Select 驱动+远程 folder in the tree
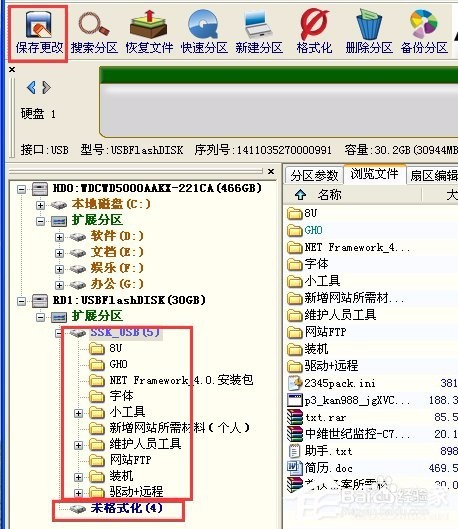This screenshot has width=458, height=529. pyautogui.click(x=136, y=492)
